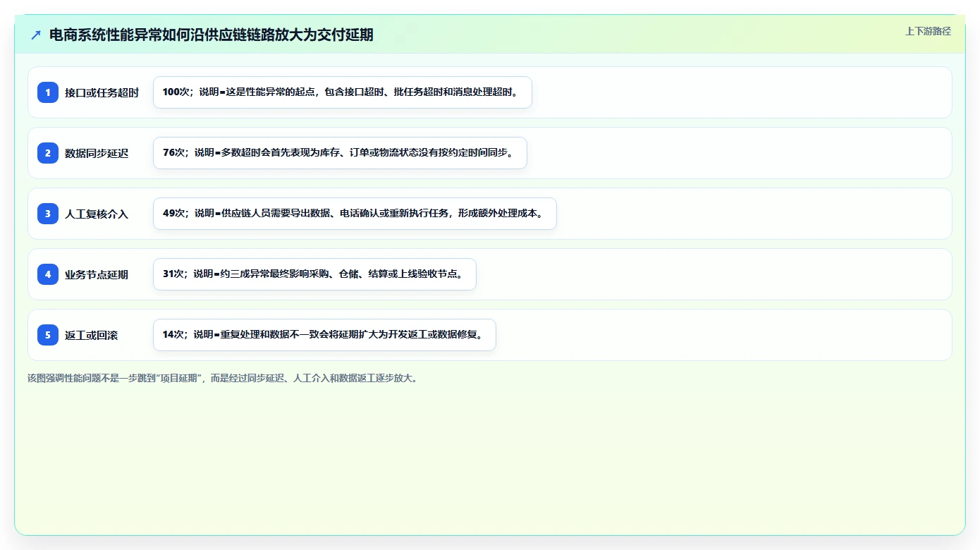Click the 上下游路径 tag
980x550 pixels.
pos(928,31)
